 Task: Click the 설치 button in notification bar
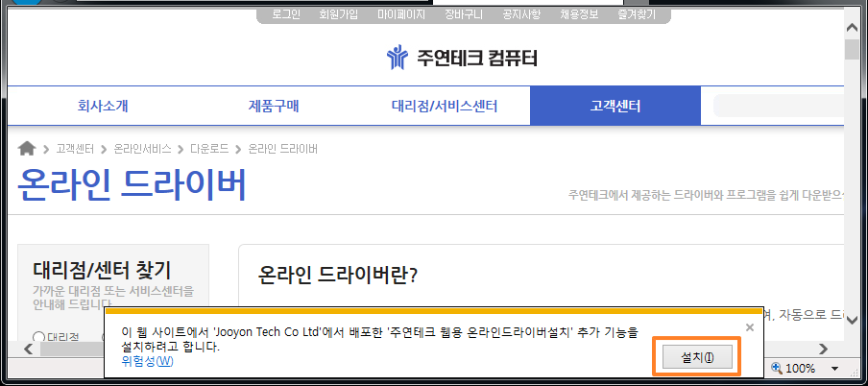click(x=697, y=358)
